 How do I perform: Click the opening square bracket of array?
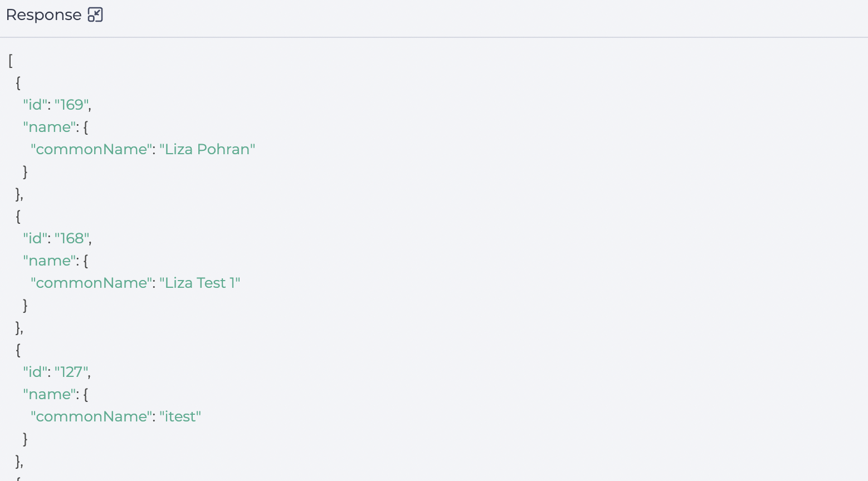click(11, 60)
